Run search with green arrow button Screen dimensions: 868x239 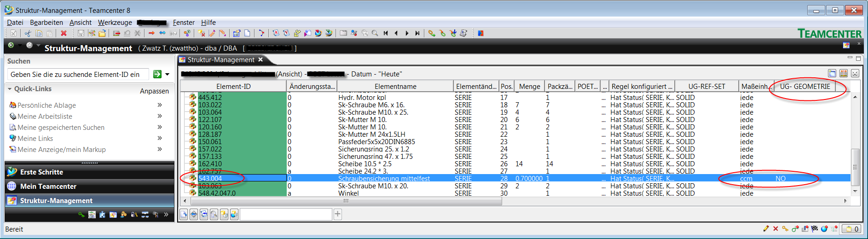click(157, 74)
